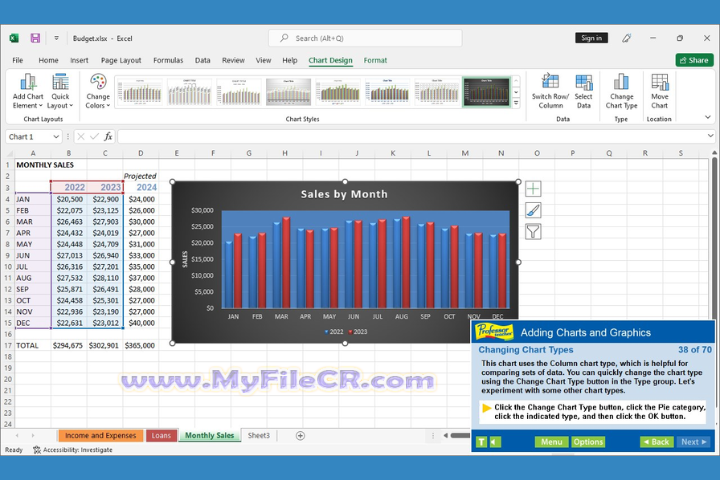Switch to Income and Expenses sheet tab
This screenshot has height=480, width=720.
101,435
